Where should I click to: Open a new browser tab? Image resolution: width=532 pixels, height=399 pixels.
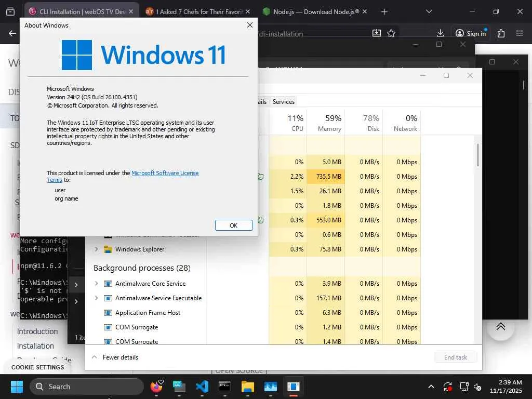[384, 12]
